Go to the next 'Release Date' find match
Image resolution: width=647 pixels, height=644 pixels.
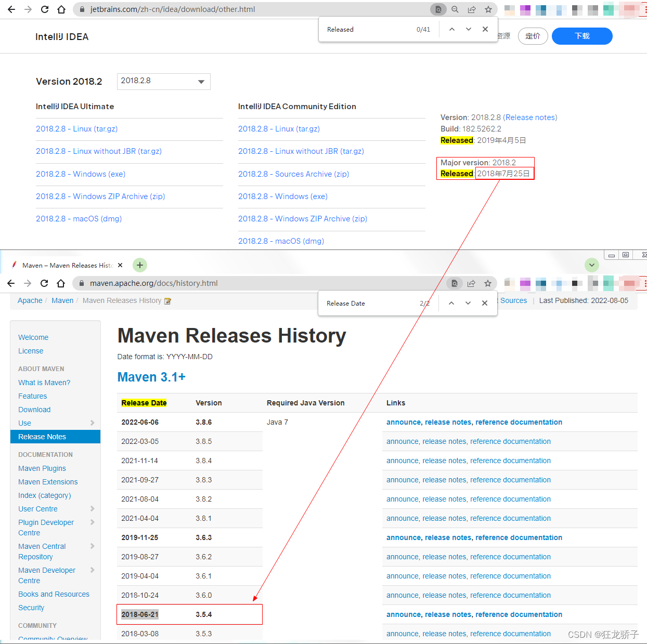click(468, 303)
